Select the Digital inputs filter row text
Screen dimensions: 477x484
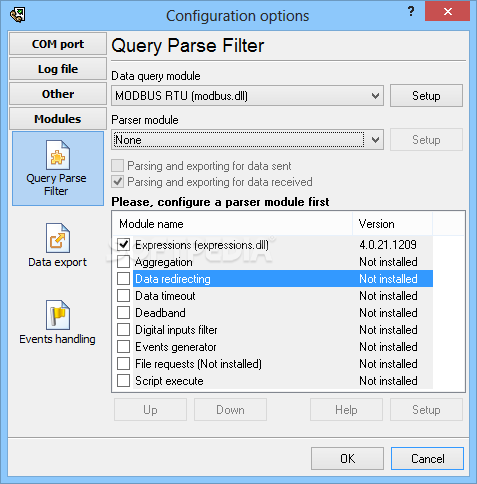click(x=176, y=330)
